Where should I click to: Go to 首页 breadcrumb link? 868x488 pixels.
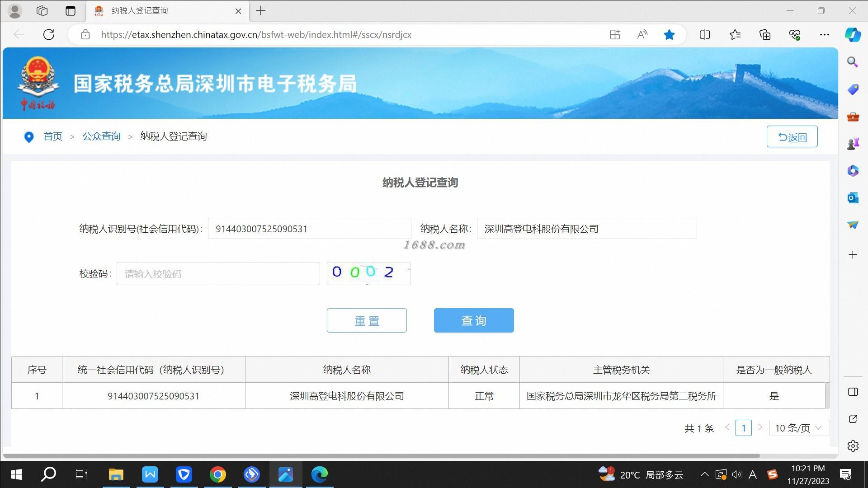point(53,136)
